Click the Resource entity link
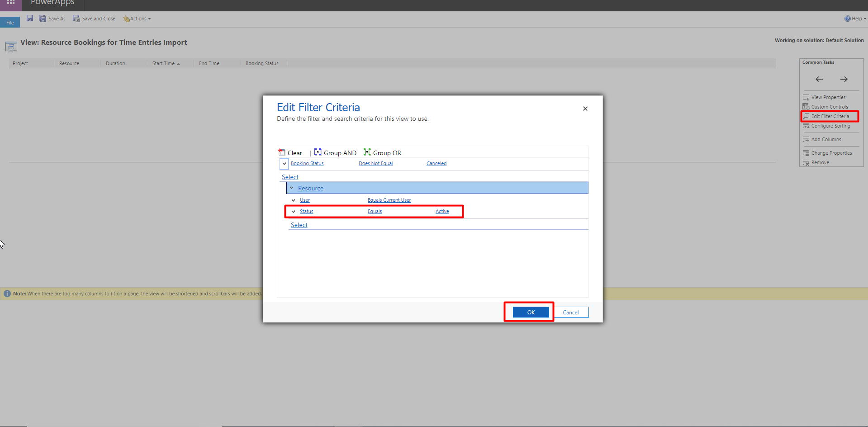This screenshot has height=427, width=868. tap(311, 188)
